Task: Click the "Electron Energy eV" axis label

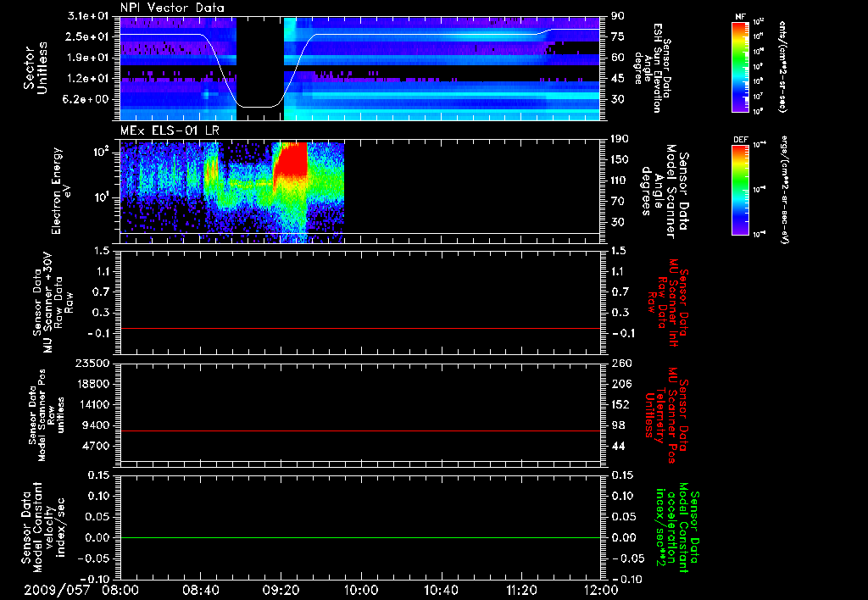Action: click(x=61, y=191)
